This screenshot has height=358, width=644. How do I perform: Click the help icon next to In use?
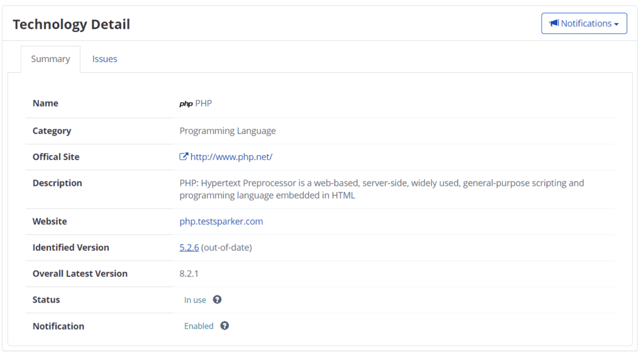point(217,300)
